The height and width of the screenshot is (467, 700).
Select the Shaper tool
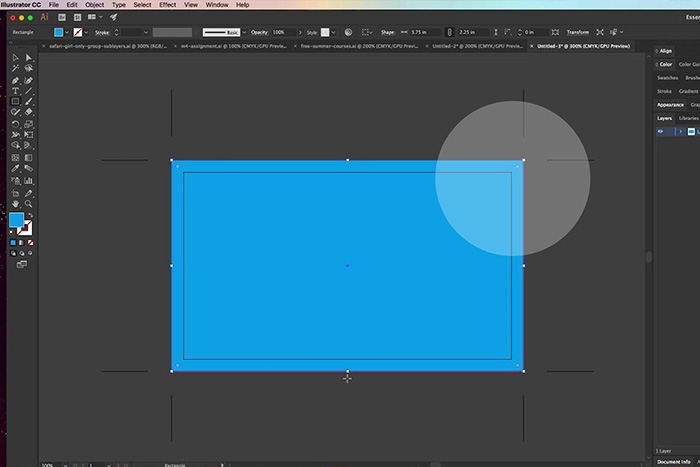pos(15,112)
